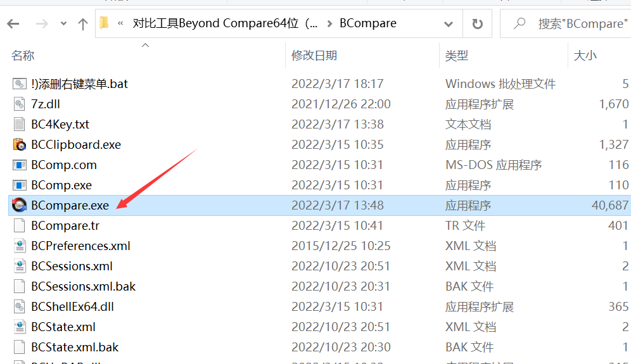Click the file name BCState.xml
The width and height of the screenshot is (631, 364).
click(x=63, y=327)
